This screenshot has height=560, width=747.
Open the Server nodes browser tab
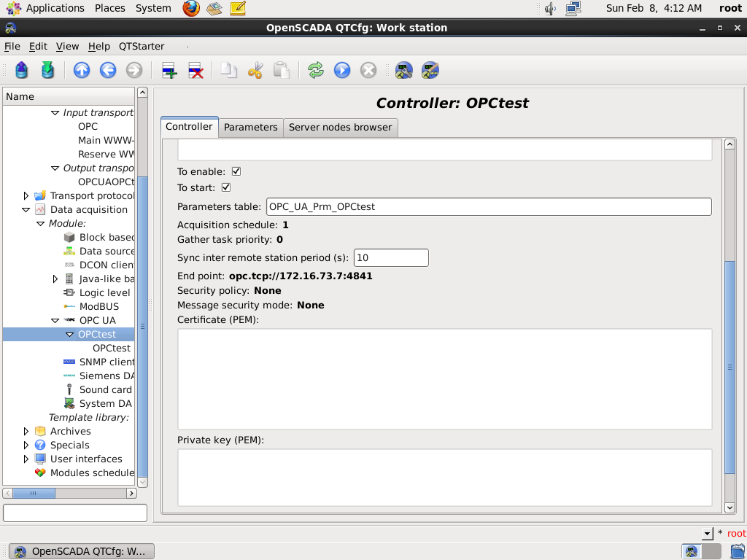pos(340,128)
